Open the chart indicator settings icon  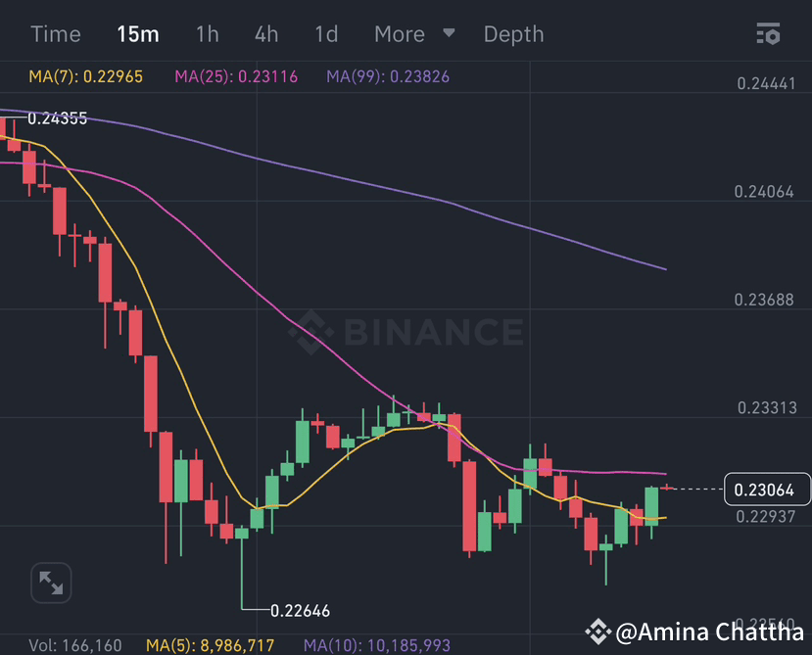(x=769, y=33)
